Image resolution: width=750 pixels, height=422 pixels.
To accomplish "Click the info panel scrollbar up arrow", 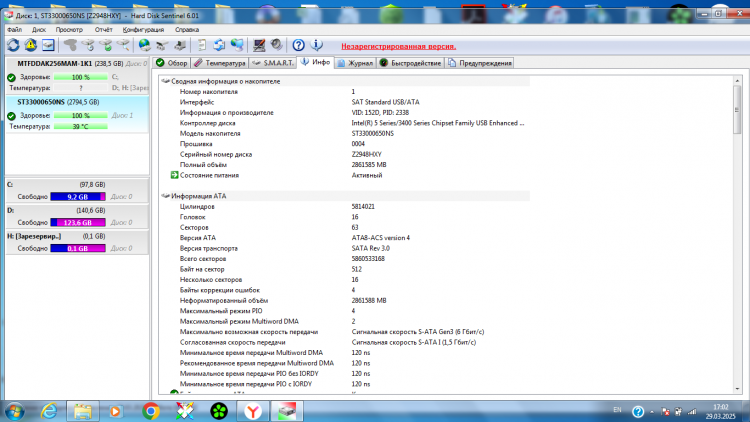I will pyautogui.click(x=737, y=80).
